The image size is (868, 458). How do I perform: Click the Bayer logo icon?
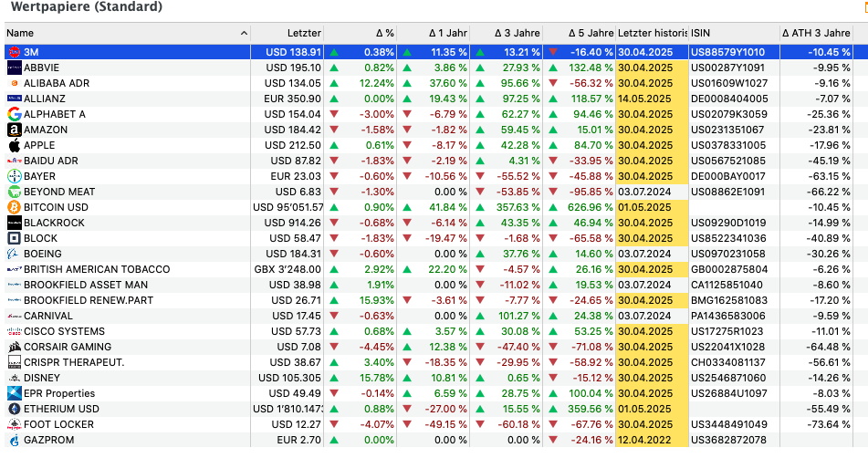point(14,176)
